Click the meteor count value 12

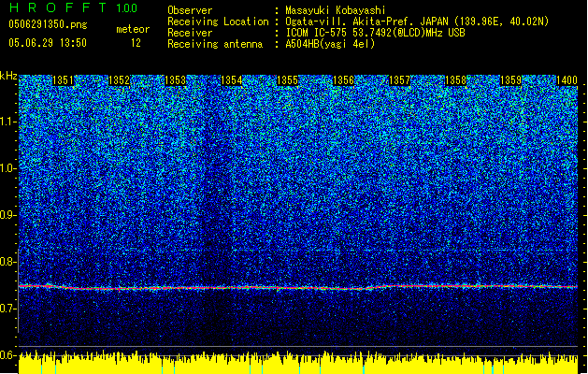pos(136,43)
